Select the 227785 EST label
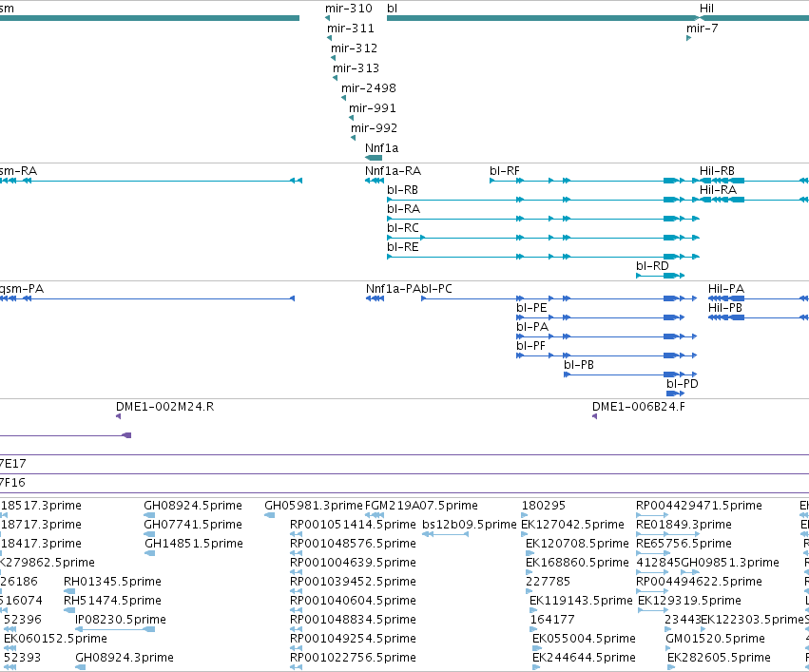The height and width of the screenshot is (672, 809). click(548, 582)
